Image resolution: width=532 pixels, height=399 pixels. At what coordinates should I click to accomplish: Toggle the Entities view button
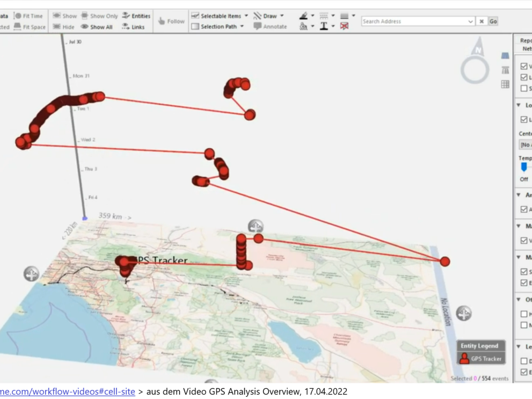pyautogui.click(x=136, y=16)
